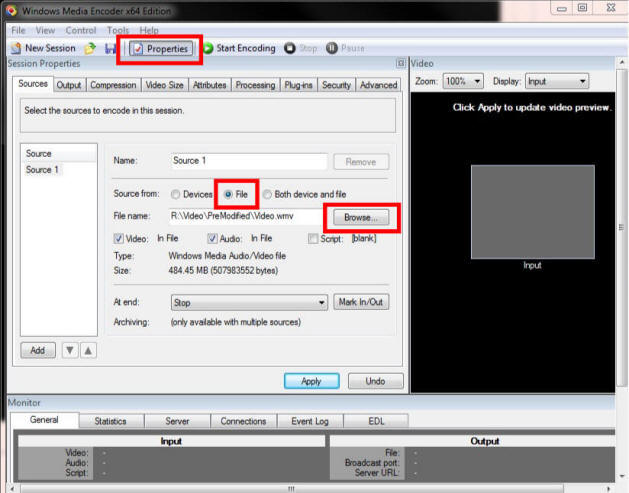Click the vertical scrollbar on right edge
This screenshot has height=493, width=629.
coord(622,228)
